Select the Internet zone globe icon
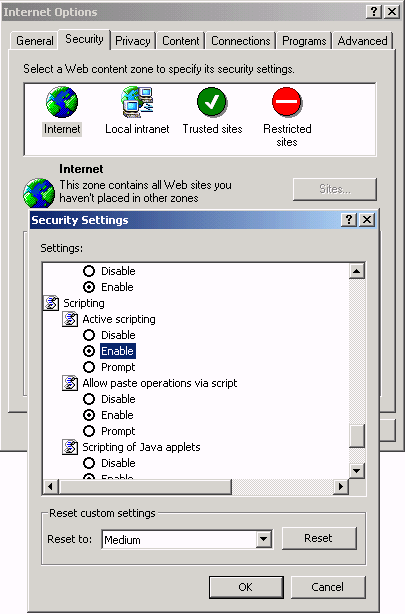 (x=62, y=102)
